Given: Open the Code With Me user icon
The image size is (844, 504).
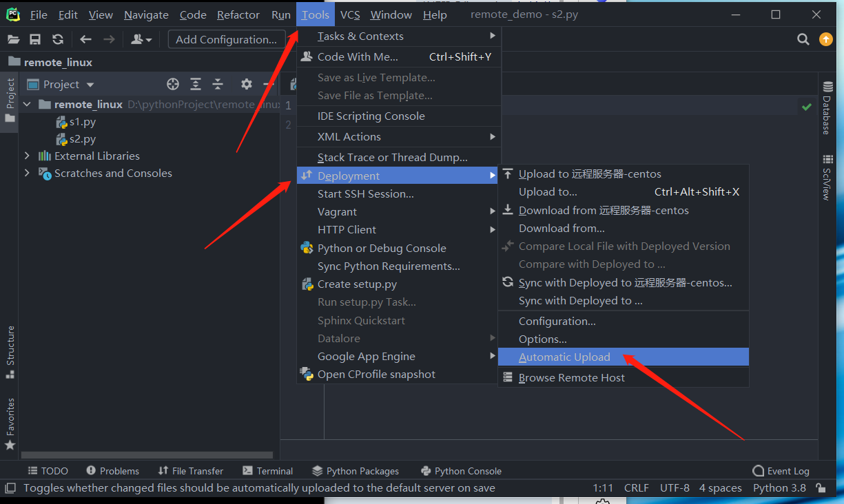Looking at the screenshot, I should coord(141,39).
